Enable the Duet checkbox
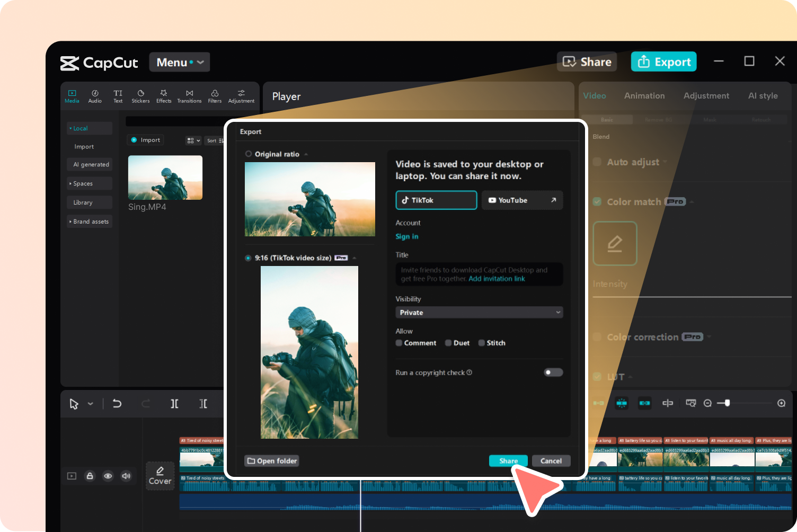 [x=448, y=343]
